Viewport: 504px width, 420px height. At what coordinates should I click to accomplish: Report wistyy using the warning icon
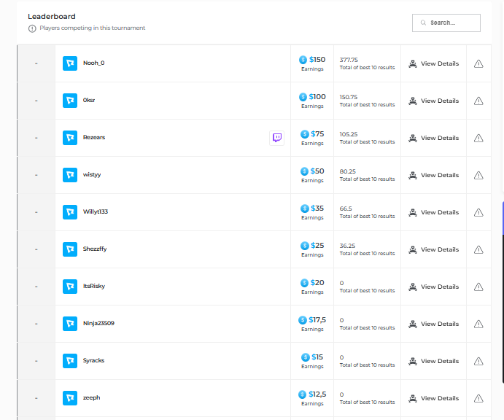point(478,175)
